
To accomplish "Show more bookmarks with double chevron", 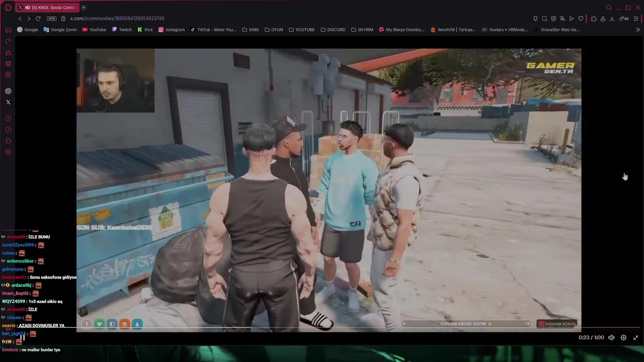I will click(638, 30).
